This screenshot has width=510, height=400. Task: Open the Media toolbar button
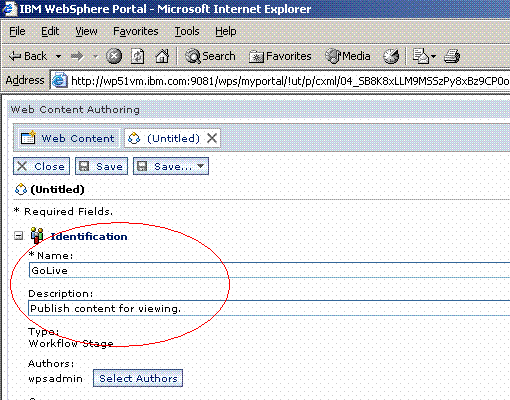pyautogui.click(x=348, y=56)
